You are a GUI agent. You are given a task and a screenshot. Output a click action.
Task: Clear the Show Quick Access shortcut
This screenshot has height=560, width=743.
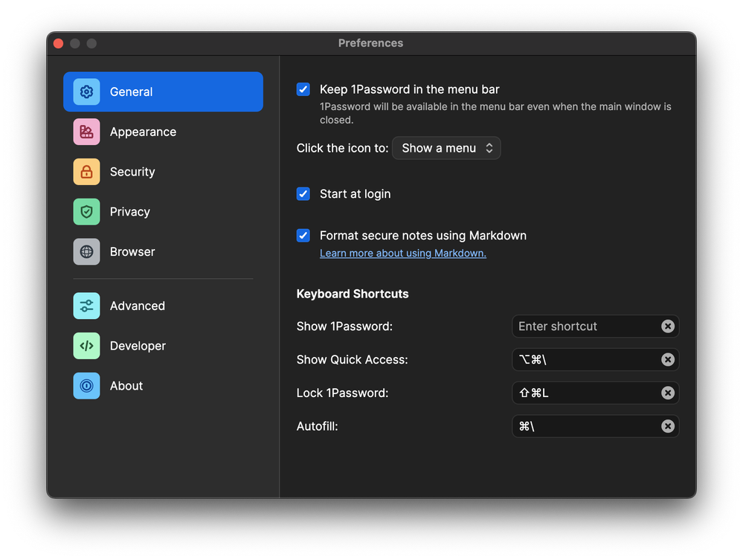click(668, 360)
